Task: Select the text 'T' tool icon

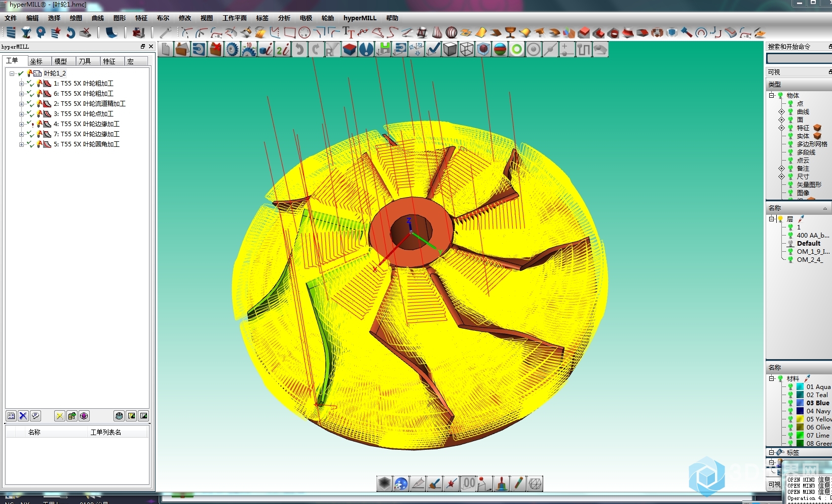Action: pos(348,32)
